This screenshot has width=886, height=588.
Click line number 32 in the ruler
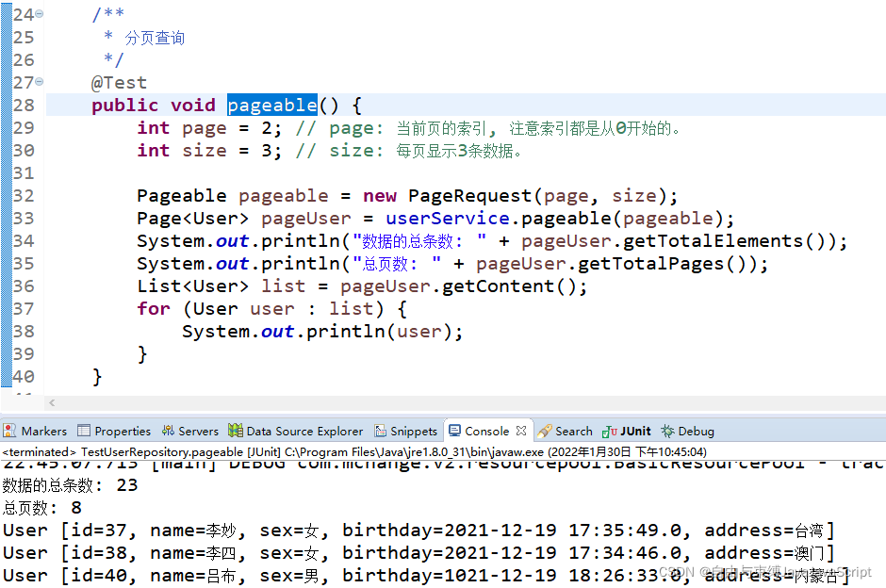[x=24, y=195]
